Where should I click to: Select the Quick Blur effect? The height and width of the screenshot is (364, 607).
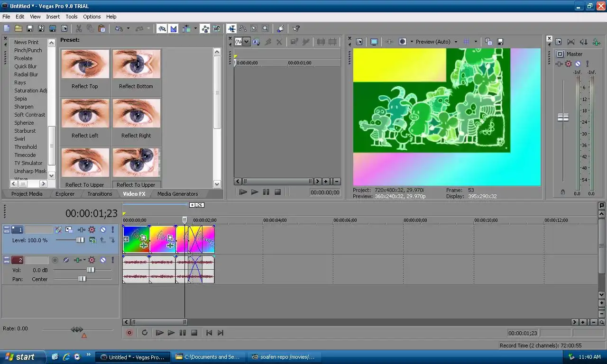click(x=25, y=66)
